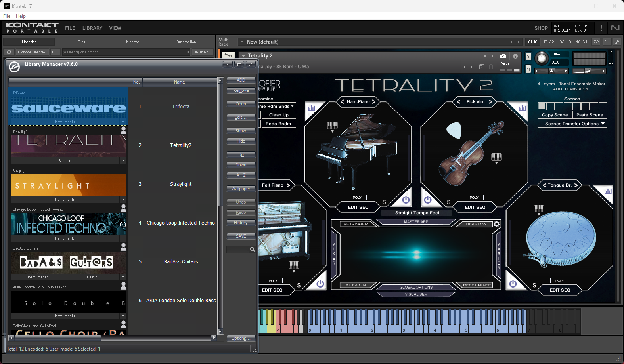Expand the Straylight Instruments dropdown arrow

pos(123,200)
